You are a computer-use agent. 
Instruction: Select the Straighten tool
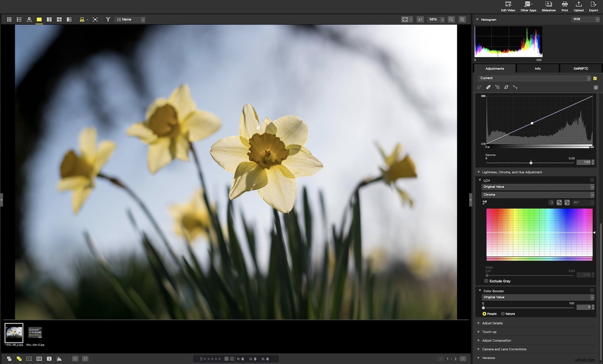pos(515,87)
